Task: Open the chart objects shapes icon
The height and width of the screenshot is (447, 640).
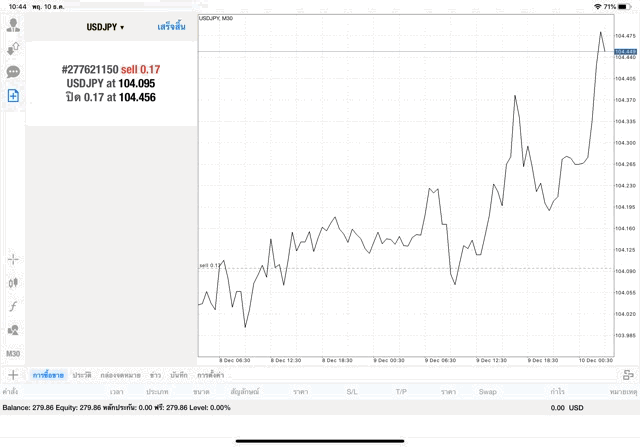Action: click(13, 330)
